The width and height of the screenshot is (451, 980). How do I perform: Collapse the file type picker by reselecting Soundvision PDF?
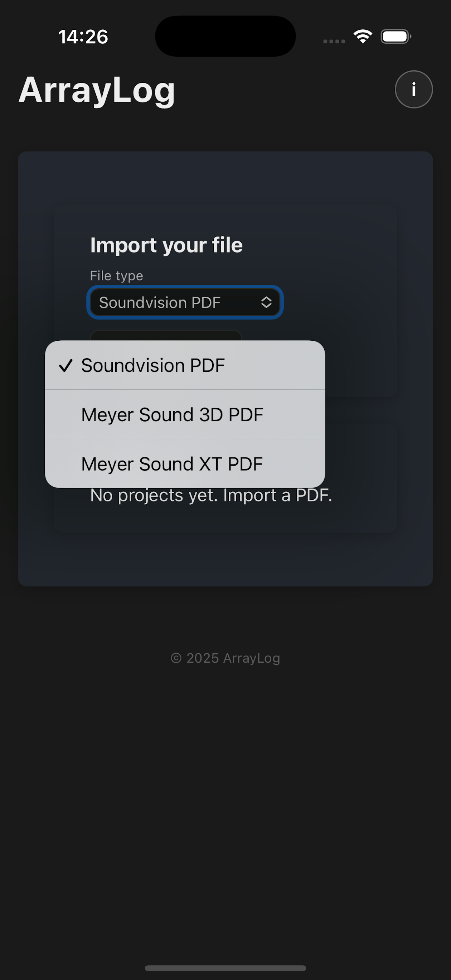pyautogui.click(x=153, y=365)
